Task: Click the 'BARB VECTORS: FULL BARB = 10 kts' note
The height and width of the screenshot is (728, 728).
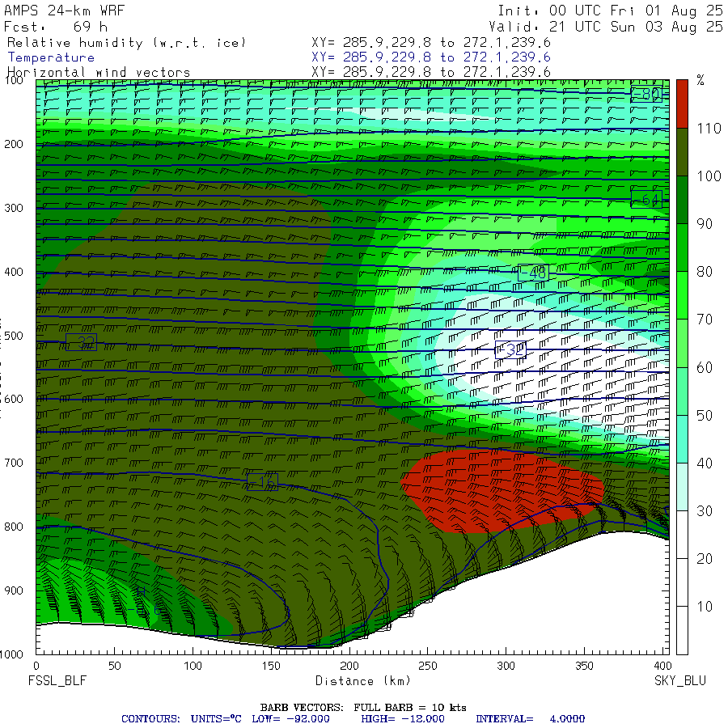Action: click(363, 708)
